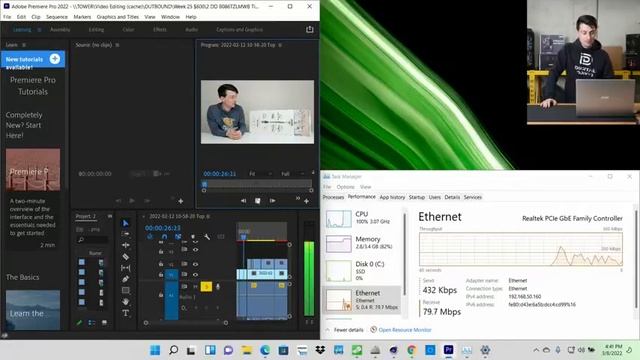Screen dimensions: 640x360
Task: Open Task Manager Options menu
Action: tap(345, 187)
